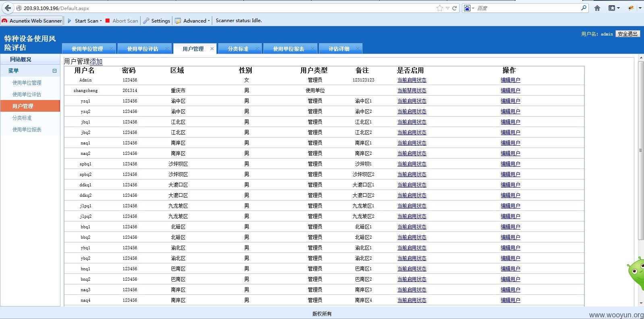Collapse the 菜单 panel with minus icon

pyautogui.click(x=54, y=71)
